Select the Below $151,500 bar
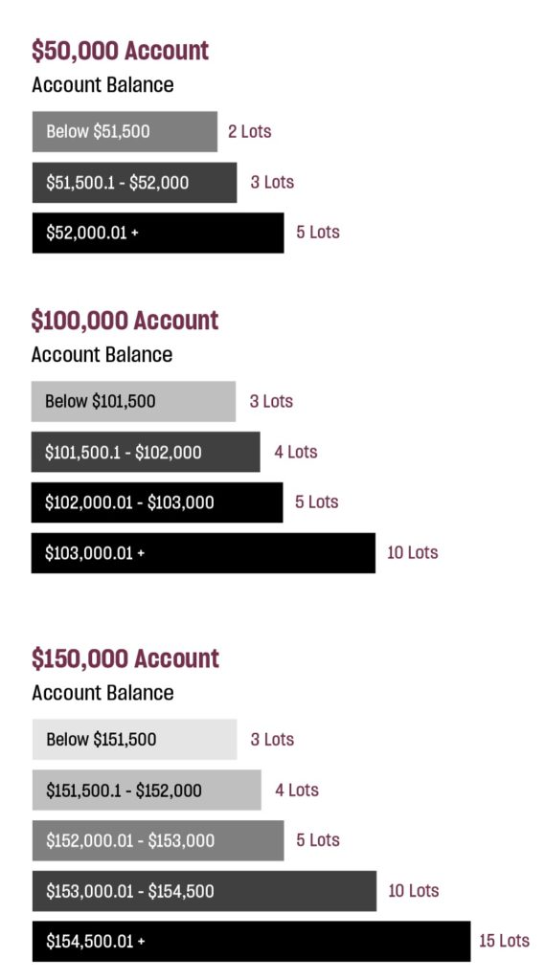The height and width of the screenshot is (980, 545). 134,740
